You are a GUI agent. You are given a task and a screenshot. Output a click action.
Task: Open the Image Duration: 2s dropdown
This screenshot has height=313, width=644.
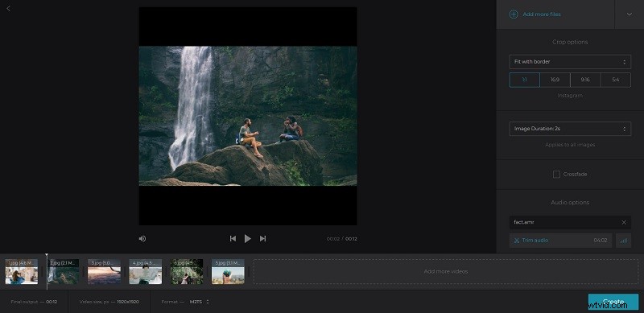coord(570,129)
